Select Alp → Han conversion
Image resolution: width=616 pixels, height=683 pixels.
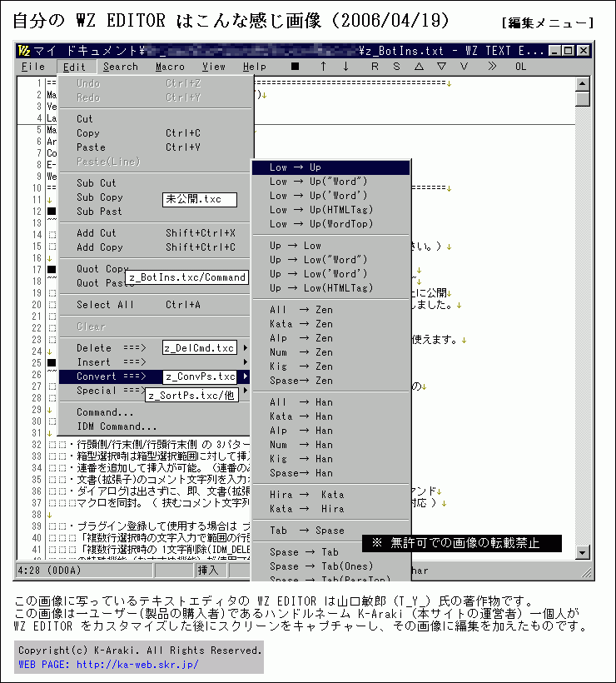pos(330,431)
